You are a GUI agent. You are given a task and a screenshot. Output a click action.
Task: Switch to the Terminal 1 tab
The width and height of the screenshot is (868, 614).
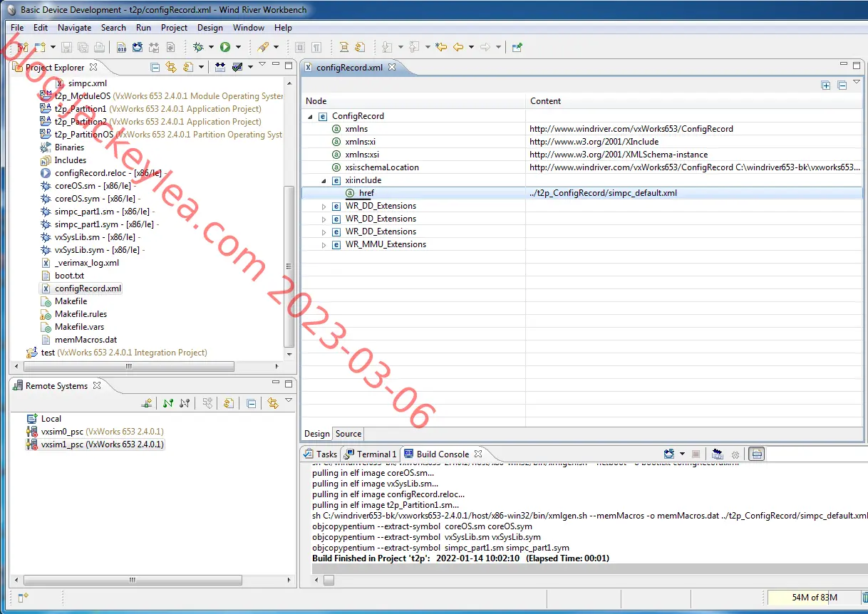(x=370, y=454)
